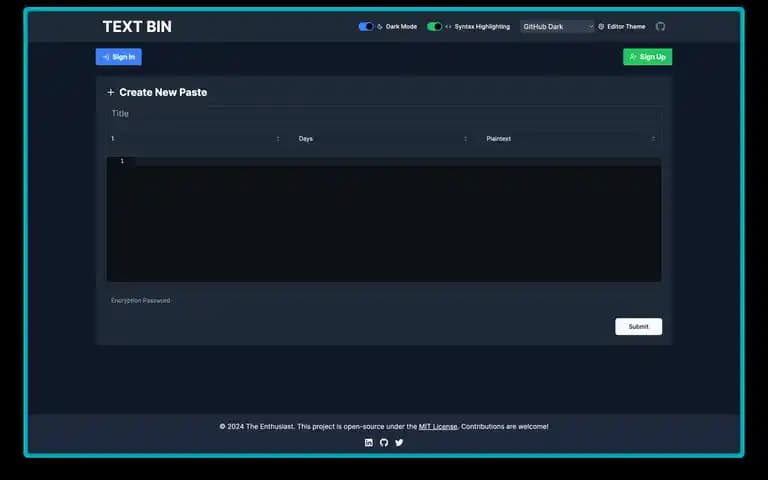This screenshot has width=768, height=480.
Task: Focus the Encryption Password field
Action: coord(384,300)
